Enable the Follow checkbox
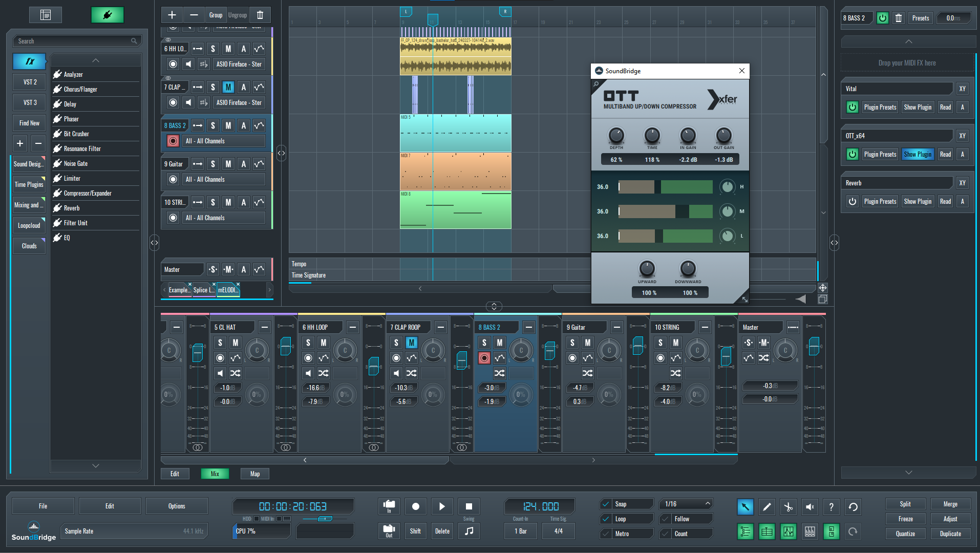 pyautogui.click(x=666, y=519)
